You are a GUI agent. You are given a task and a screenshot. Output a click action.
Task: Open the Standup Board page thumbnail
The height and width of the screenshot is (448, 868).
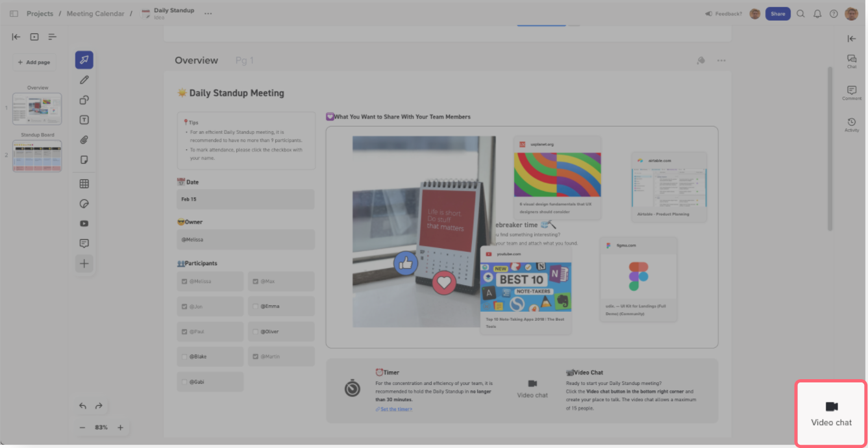[37, 156]
